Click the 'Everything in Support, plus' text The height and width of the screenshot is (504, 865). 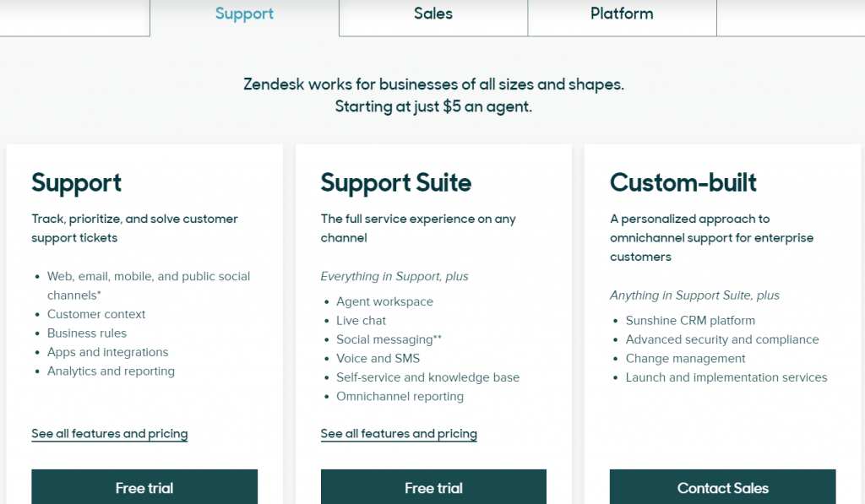(394, 276)
